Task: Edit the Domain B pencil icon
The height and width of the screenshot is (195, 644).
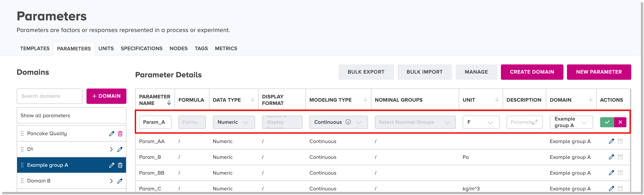Action: [120, 181]
